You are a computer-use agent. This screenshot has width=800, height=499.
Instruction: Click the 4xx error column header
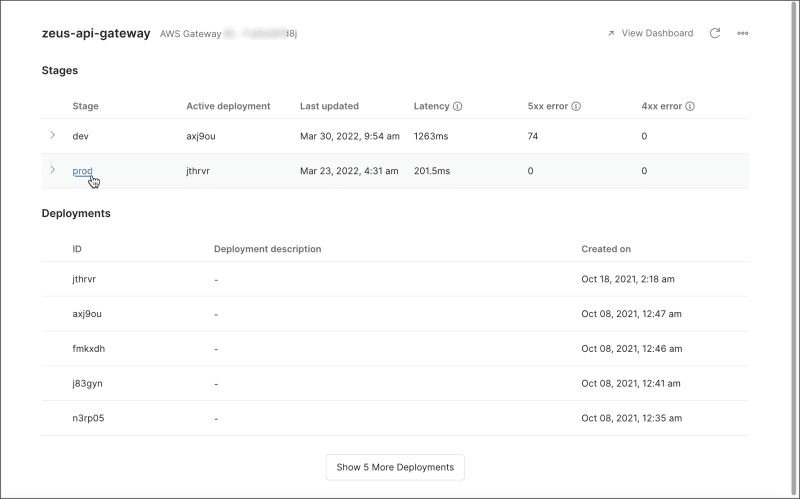coord(662,106)
